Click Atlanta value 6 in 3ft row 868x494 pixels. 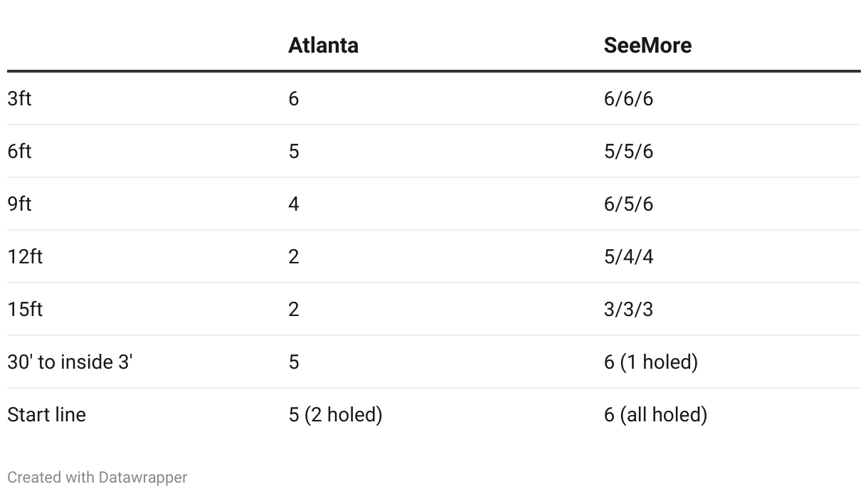[x=294, y=98]
